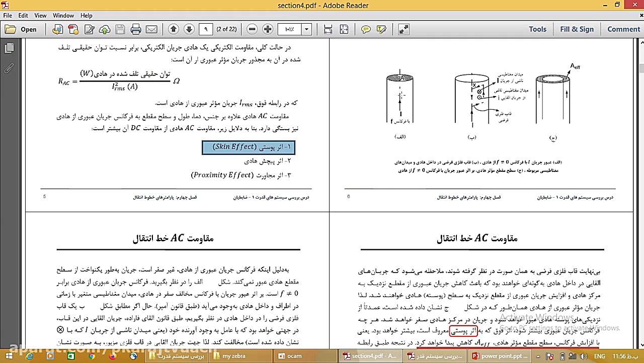This screenshot has width=644, height=363.
Task: Click the page number input field
Action: point(205,29)
